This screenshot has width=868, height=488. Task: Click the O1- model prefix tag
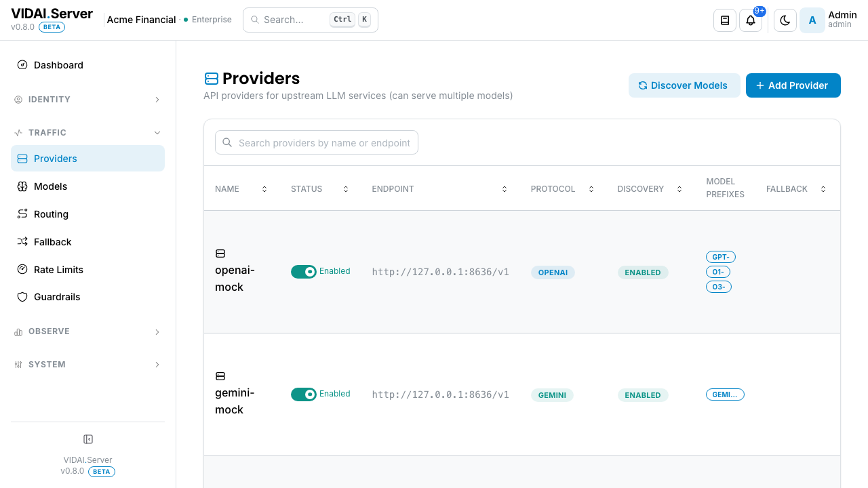[718, 272]
